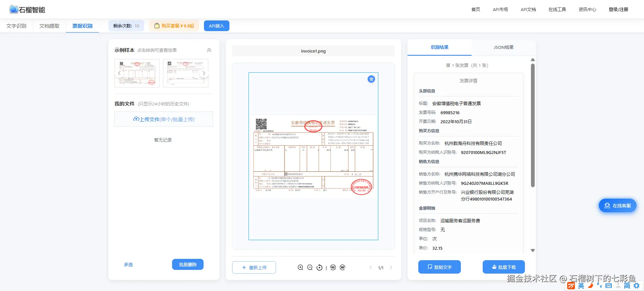
Task: Click the 复制文字 button
Action: [439, 267]
